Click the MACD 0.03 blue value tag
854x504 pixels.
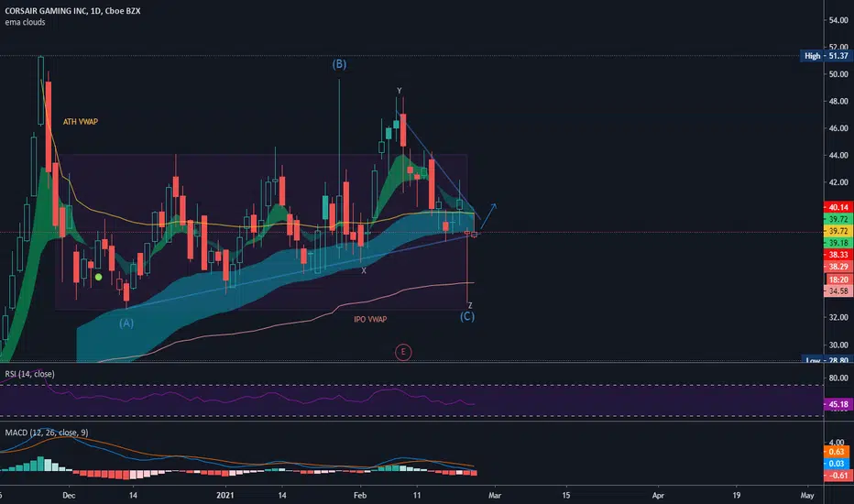click(x=837, y=464)
